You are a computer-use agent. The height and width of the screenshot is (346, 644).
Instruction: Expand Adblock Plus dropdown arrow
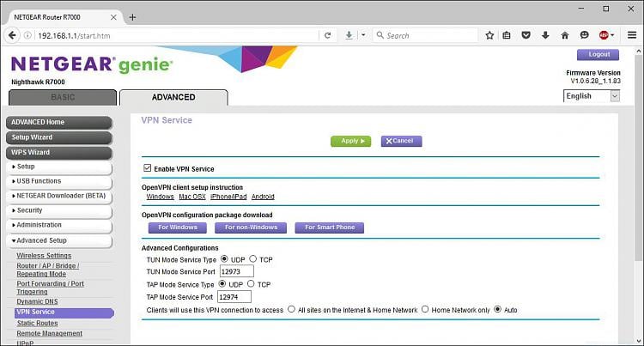click(x=612, y=35)
